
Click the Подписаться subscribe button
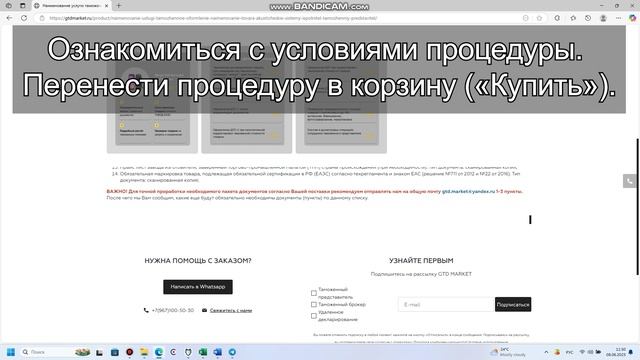coord(513,304)
